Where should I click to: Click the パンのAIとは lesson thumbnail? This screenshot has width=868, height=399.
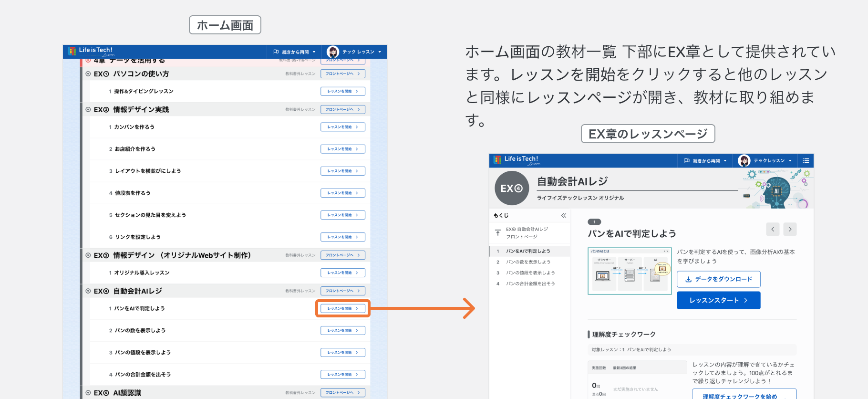[x=630, y=271]
